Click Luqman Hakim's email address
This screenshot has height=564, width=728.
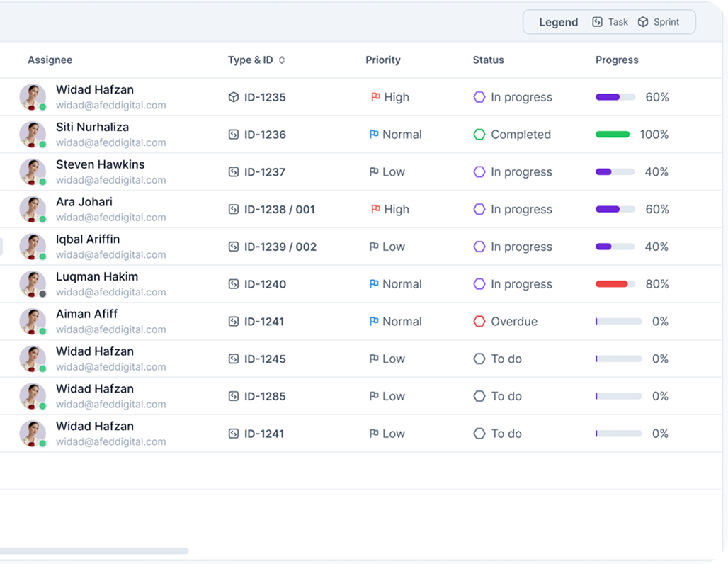pos(110,292)
